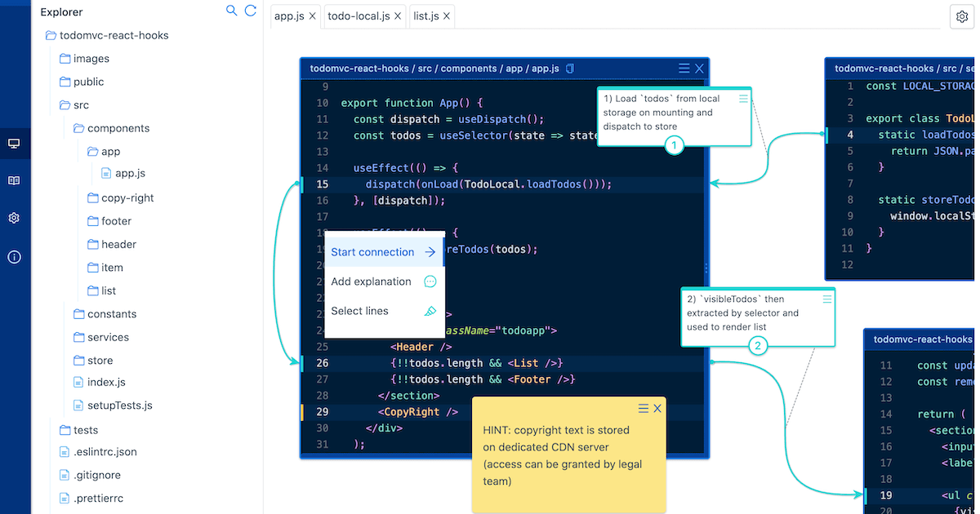Open the book/documentation icon in left sidebar

(x=14, y=179)
